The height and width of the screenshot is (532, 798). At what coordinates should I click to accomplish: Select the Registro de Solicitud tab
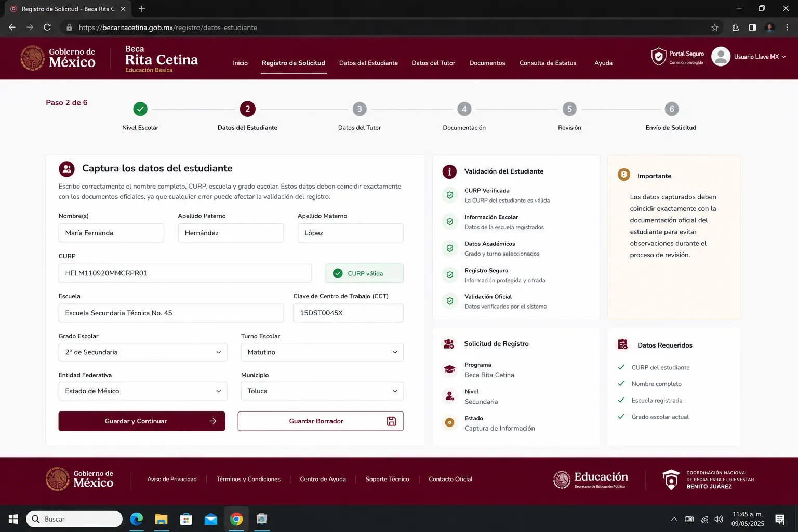click(294, 63)
